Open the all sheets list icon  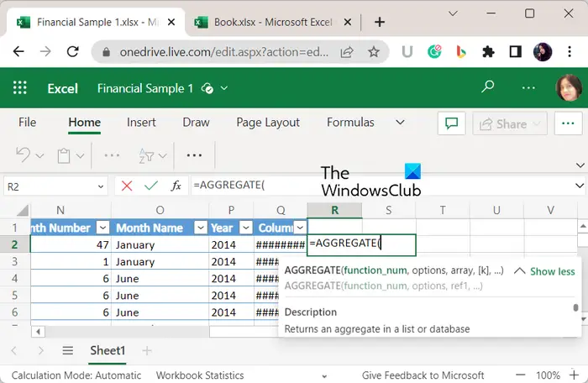point(67,351)
